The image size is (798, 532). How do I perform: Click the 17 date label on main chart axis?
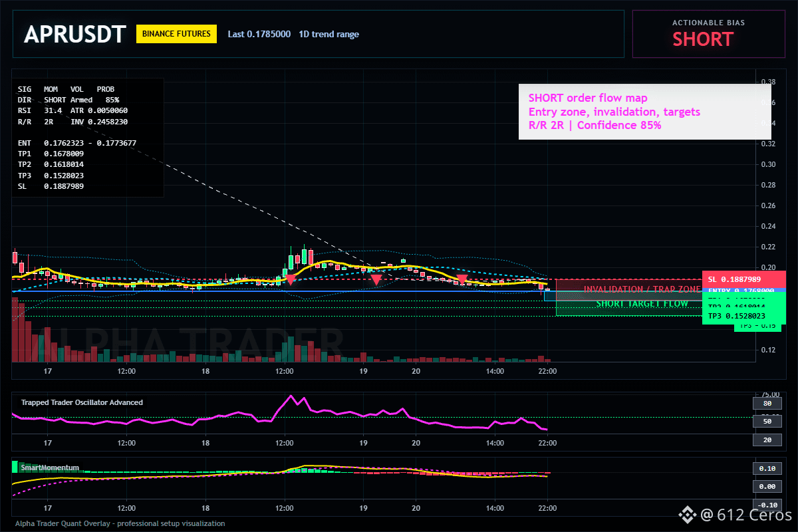click(47, 370)
